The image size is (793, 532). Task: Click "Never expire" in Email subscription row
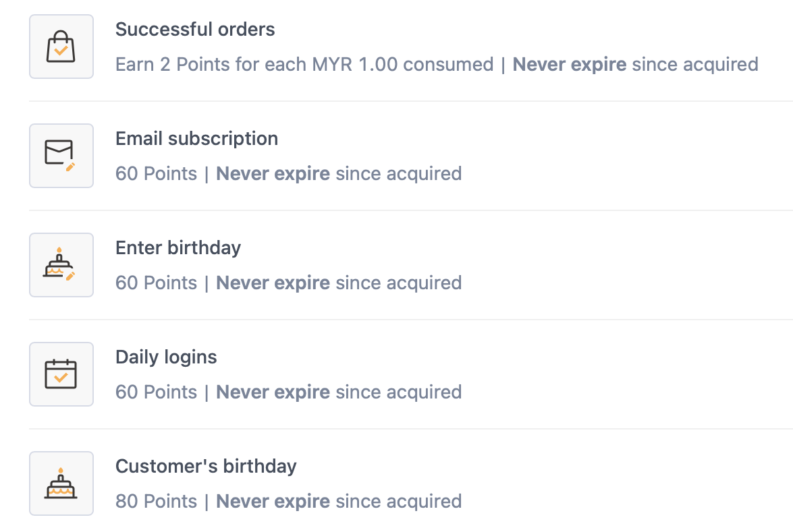click(273, 174)
